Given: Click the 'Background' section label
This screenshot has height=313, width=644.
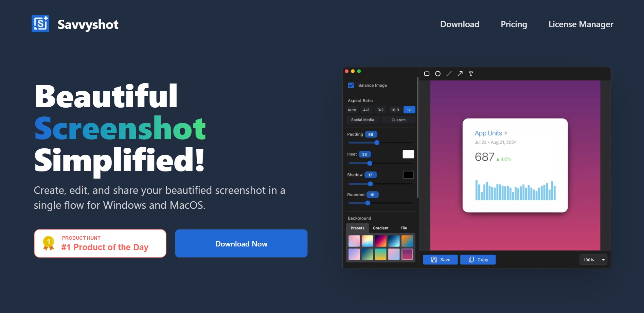Looking at the screenshot, I should point(359,218).
